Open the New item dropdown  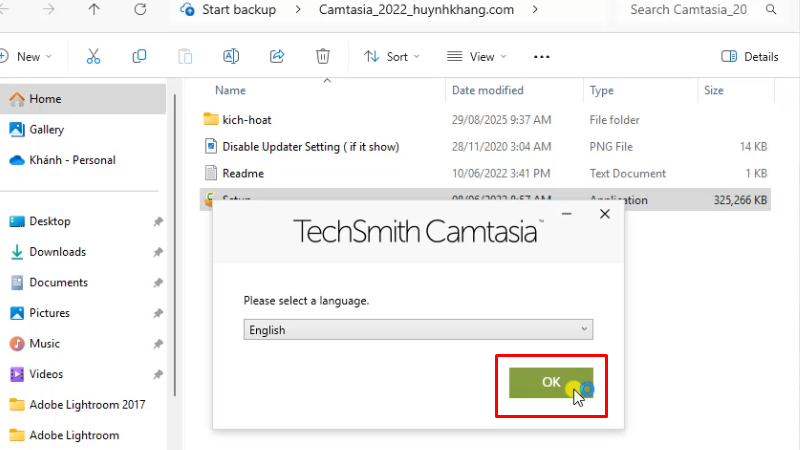27,57
